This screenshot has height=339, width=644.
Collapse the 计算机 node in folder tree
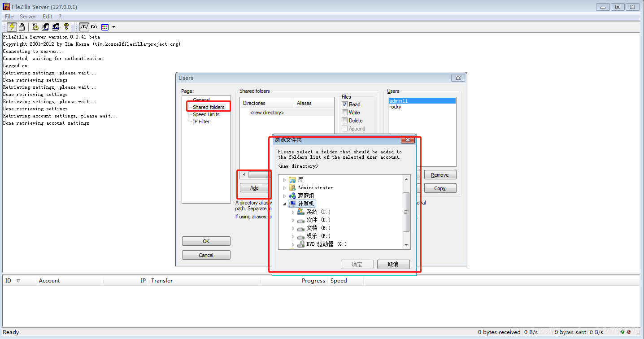(284, 204)
